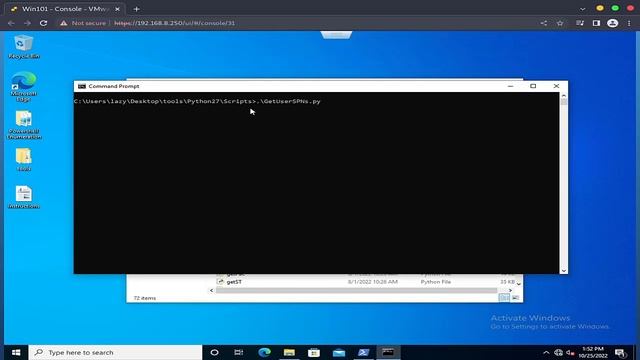Viewport: 640px width, 360px height.
Task: Switch to PowerShell in the taskbar
Action: (x=363, y=352)
